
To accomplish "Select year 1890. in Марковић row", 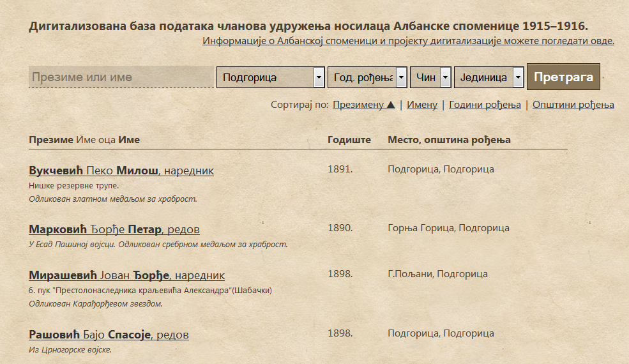I will coord(340,228).
